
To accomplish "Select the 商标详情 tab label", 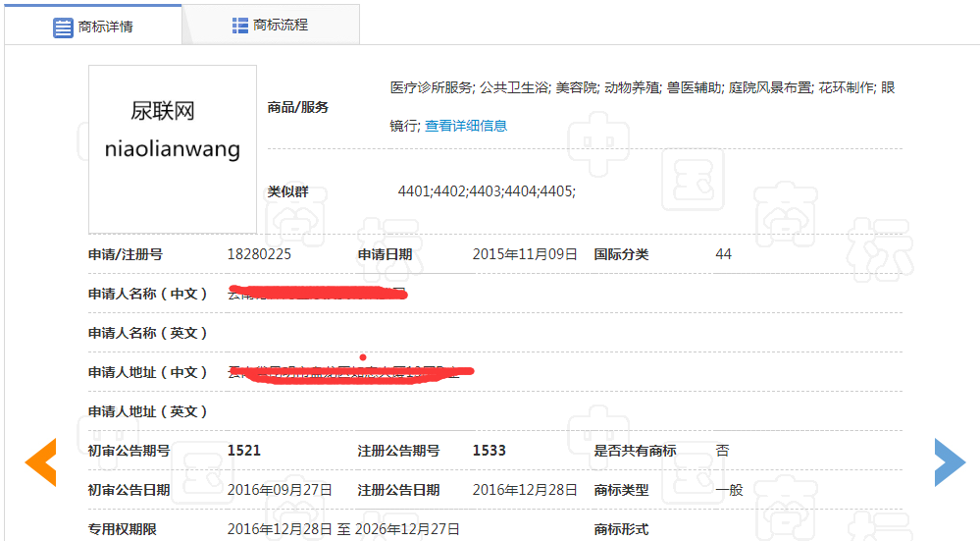I will pos(105,27).
